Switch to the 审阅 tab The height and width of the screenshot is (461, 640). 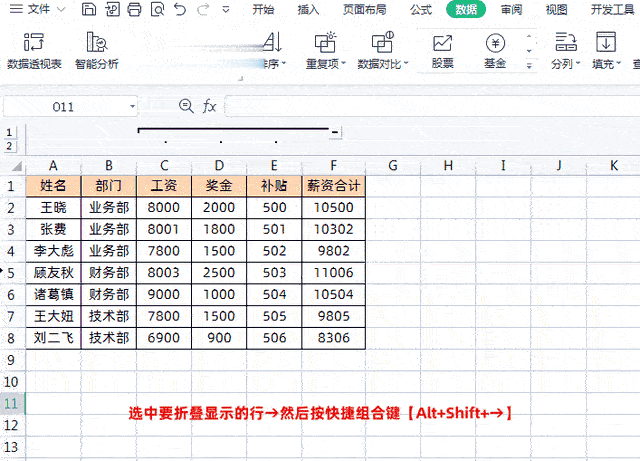pyautogui.click(x=511, y=9)
